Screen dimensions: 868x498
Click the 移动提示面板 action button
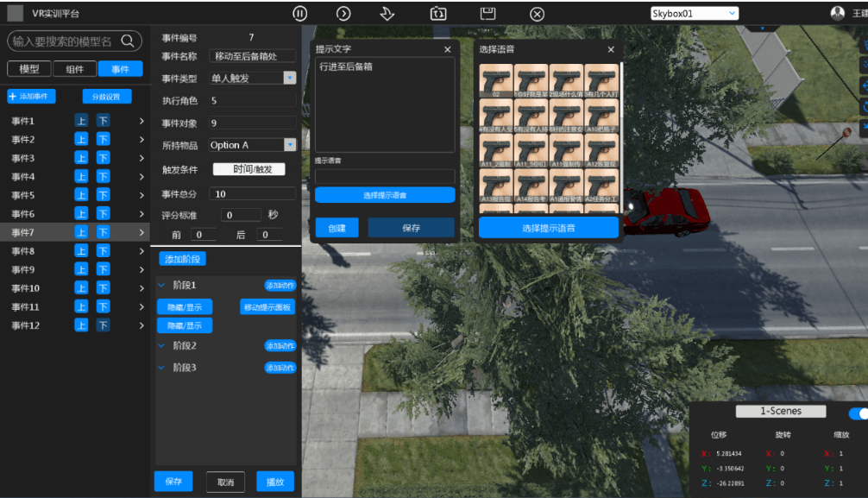click(x=267, y=307)
